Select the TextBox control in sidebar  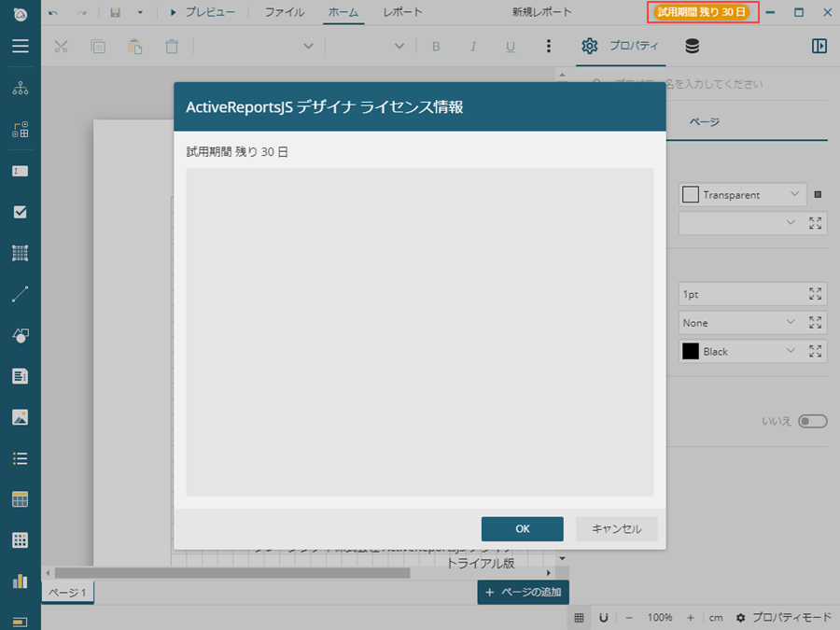click(21, 171)
